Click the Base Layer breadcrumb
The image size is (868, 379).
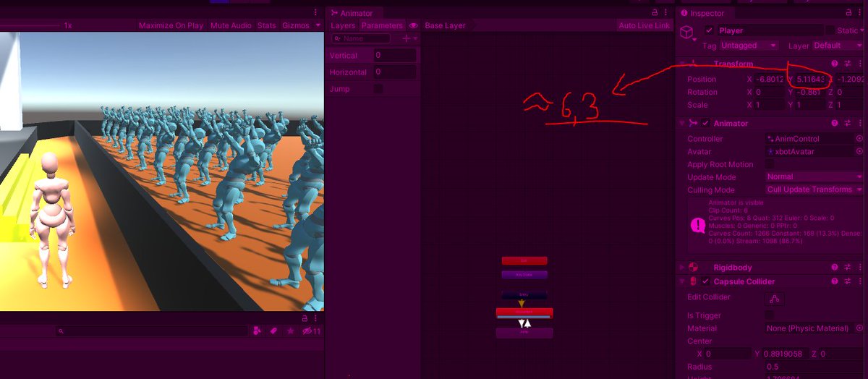[445, 25]
